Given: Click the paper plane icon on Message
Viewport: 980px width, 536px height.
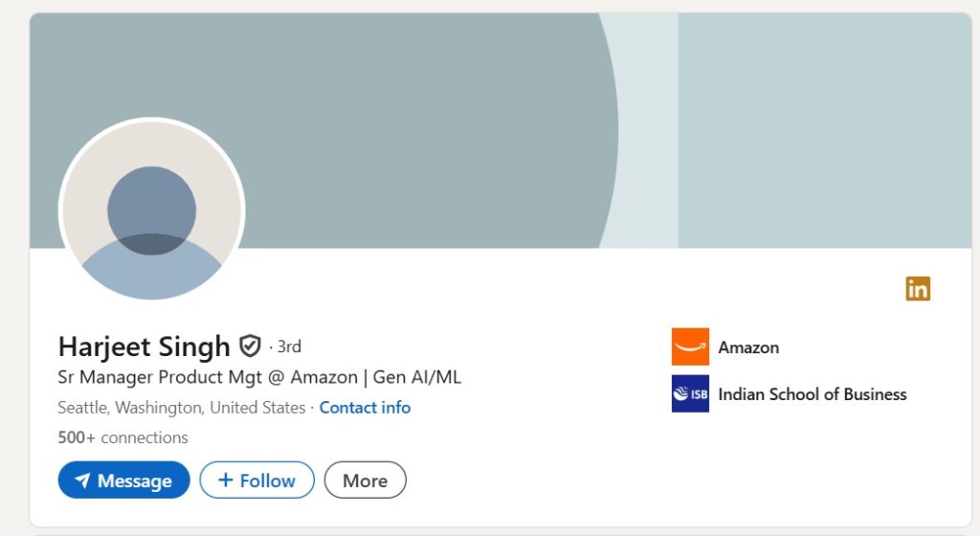Looking at the screenshot, I should [x=82, y=480].
